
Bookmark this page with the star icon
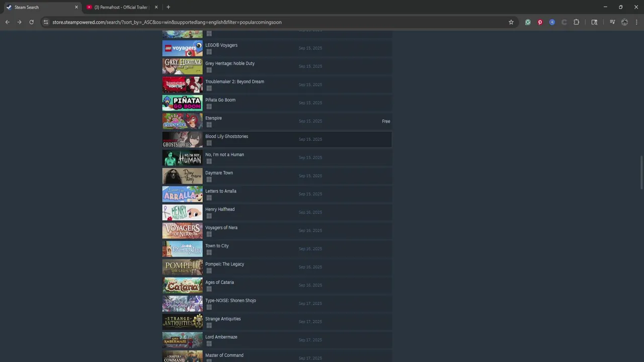pos(511,22)
